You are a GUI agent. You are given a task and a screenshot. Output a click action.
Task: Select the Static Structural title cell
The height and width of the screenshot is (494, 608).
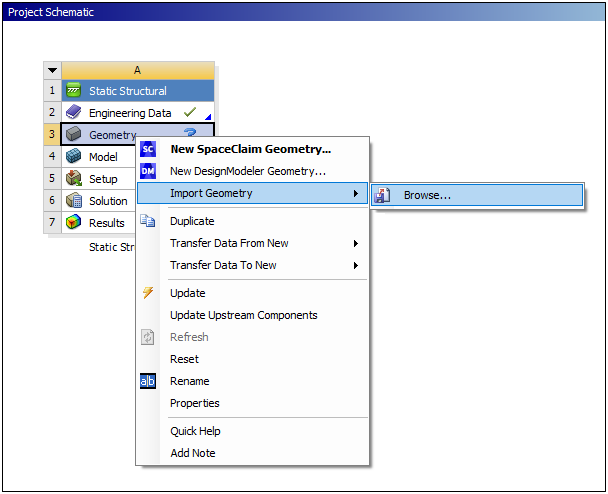(138, 90)
